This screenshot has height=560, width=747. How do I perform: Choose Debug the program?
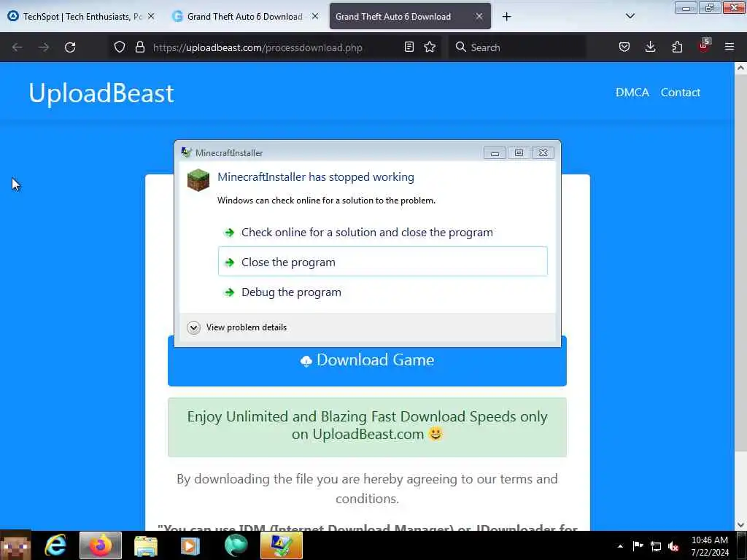coord(382,292)
